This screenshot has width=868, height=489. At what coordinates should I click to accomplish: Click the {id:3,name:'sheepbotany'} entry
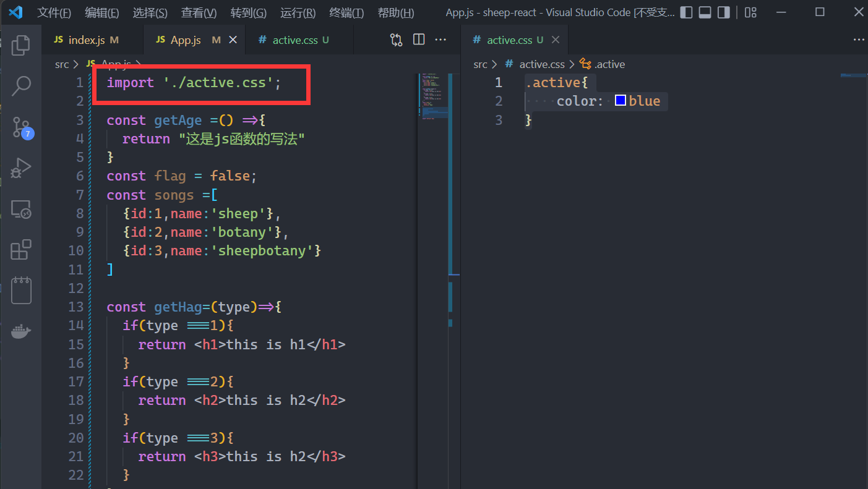click(222, 250)
